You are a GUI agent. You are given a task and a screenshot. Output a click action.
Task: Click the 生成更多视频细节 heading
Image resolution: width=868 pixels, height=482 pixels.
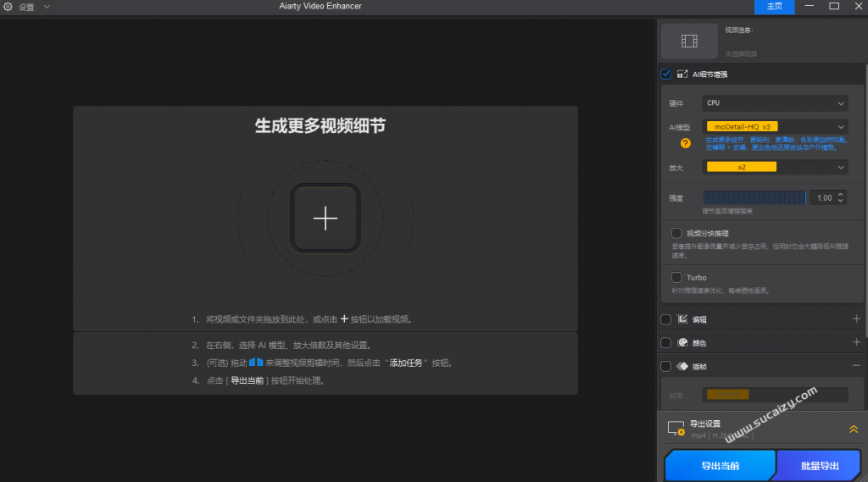coord(320,126)
